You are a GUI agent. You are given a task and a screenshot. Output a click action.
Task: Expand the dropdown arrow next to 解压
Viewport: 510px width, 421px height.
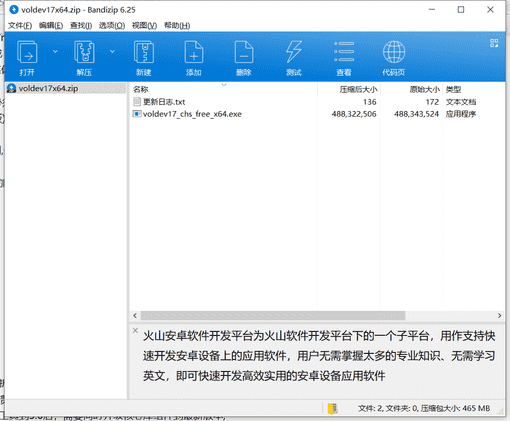pos(112,51)
